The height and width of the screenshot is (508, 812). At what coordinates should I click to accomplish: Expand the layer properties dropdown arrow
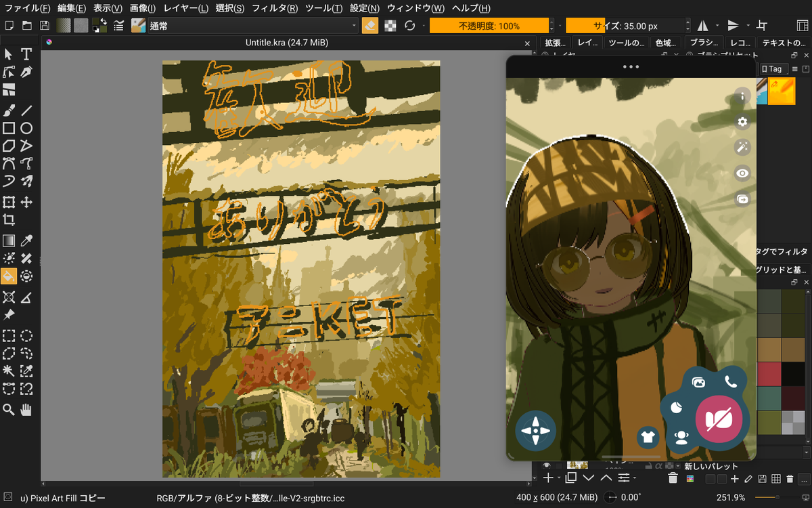pos(635,478)
